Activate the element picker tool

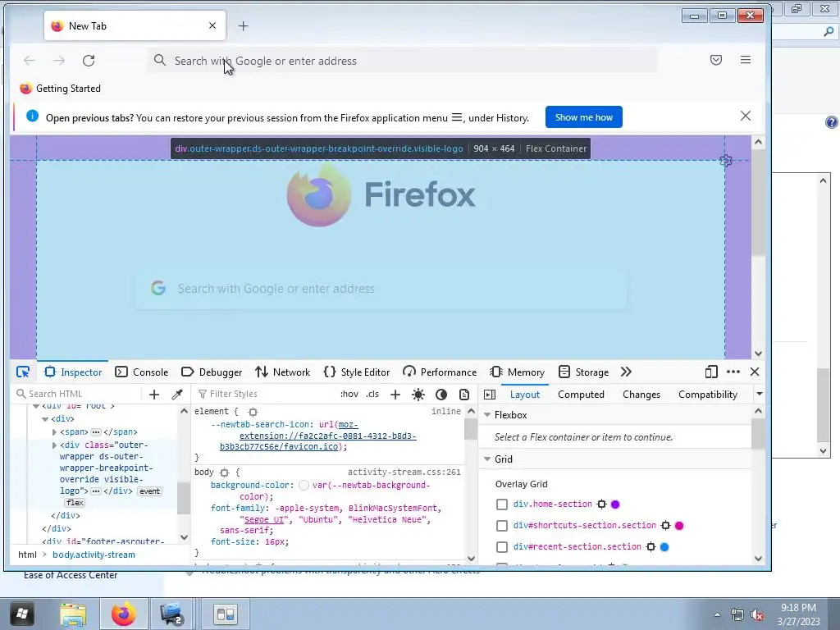(22, 372)
